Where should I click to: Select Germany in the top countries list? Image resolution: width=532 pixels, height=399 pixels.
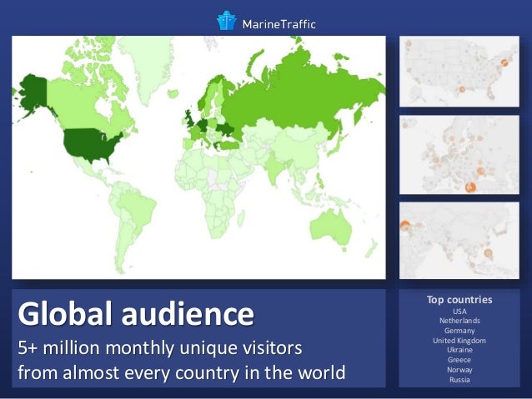click(459, 331)
